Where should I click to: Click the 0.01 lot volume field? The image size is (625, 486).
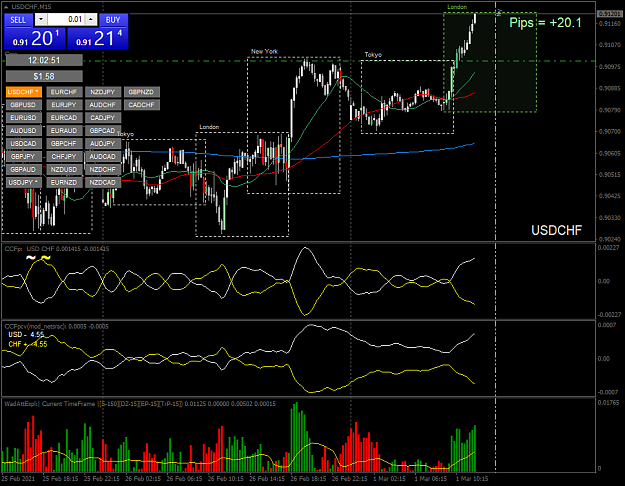[66, 19]
